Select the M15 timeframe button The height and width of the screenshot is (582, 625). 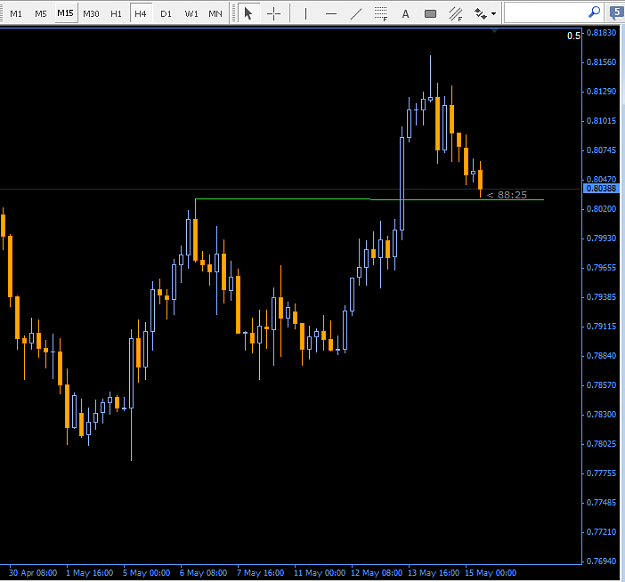point(65,14)
